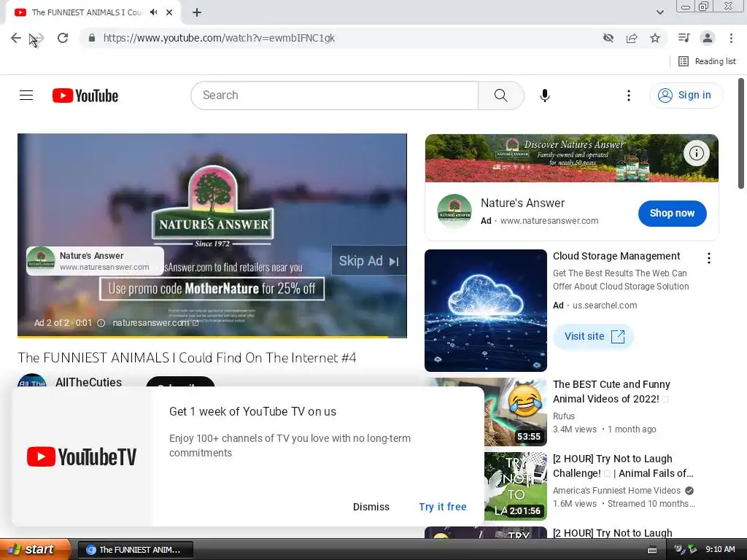
Task: Click the YouTube TV logo in promo
Action: click(82, 456)
